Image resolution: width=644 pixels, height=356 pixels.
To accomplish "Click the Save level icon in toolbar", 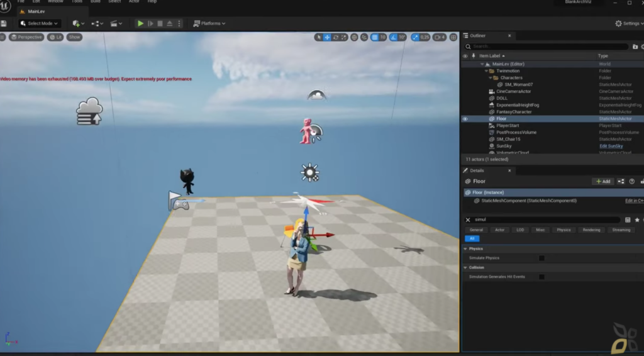I will pyautogui.click(x=4, y=23).
